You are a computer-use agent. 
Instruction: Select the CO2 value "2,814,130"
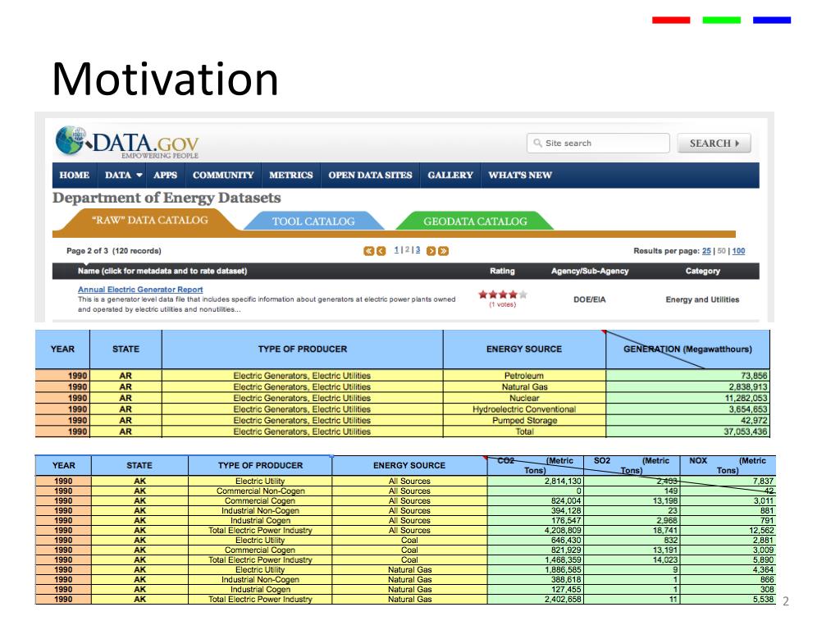[535, 481]
